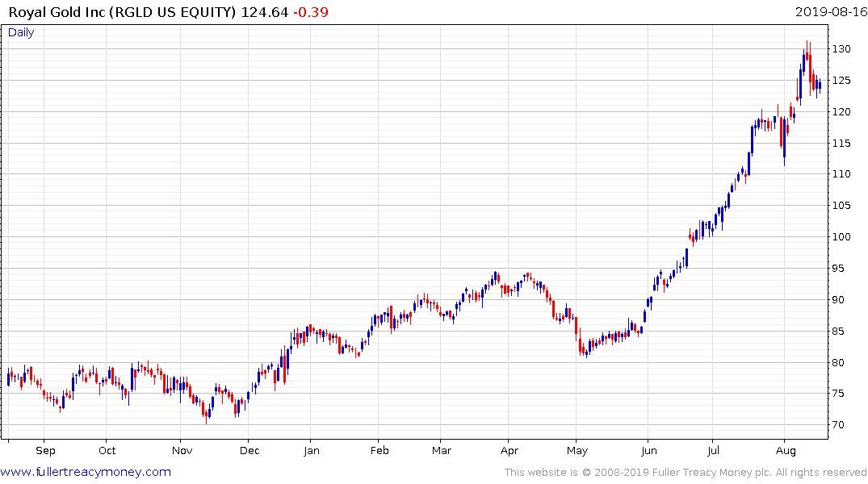Select the Feb label on time axis
This screenshot has width=868, height=484.
coord(379,451)
